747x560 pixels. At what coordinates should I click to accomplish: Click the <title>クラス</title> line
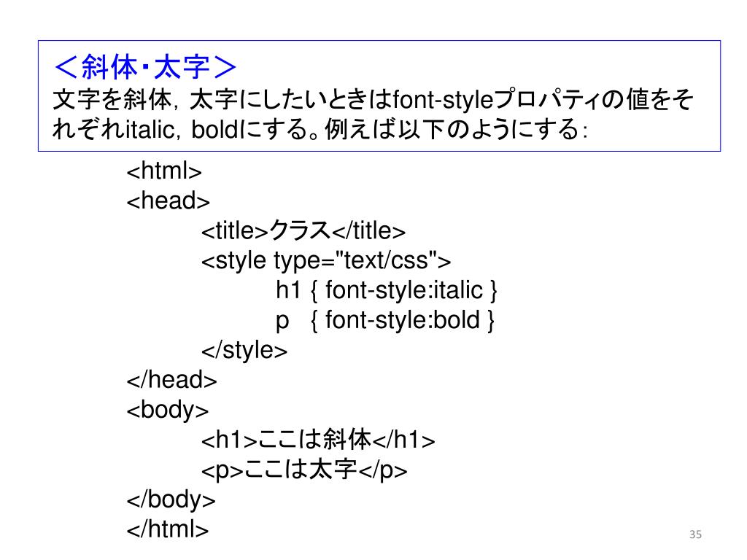click(x=303, y=230)
